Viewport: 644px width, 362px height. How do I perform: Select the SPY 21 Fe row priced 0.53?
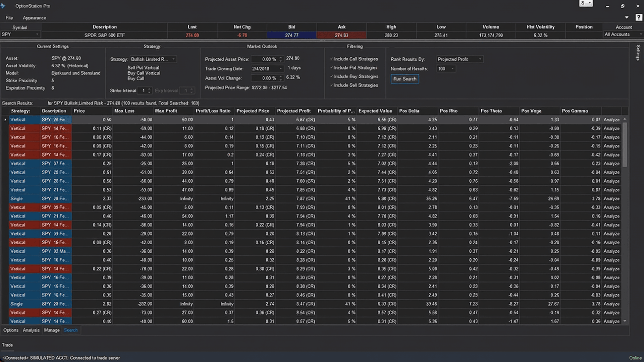coord(315,190)
